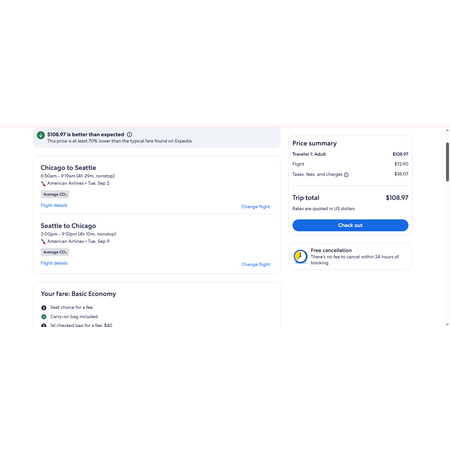Click info icon next to Taxes, fees, and charges

[x=346, y=175]
